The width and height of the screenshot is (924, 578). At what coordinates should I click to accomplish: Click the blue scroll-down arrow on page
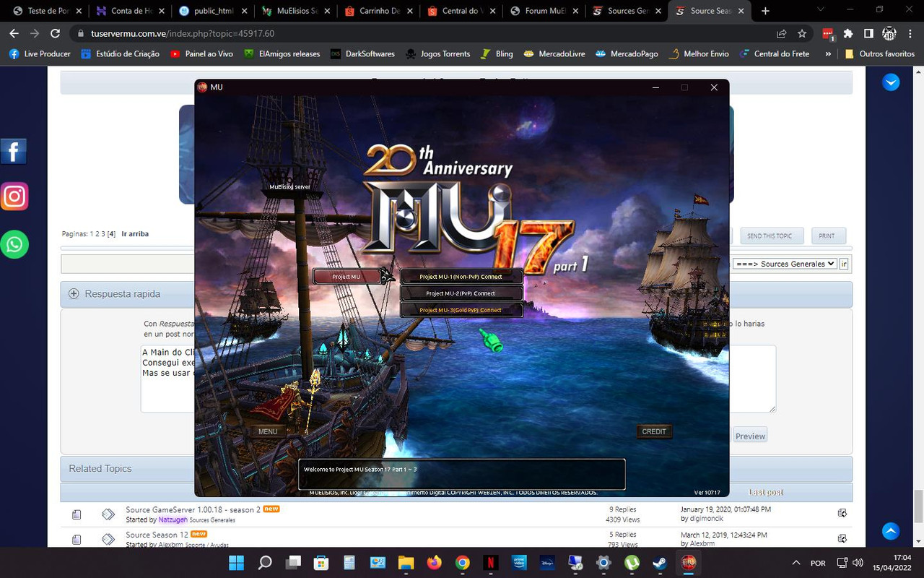891,82
